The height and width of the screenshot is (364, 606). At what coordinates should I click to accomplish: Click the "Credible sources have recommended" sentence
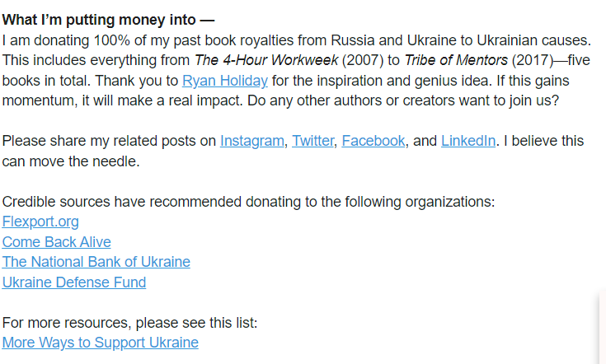248,202
